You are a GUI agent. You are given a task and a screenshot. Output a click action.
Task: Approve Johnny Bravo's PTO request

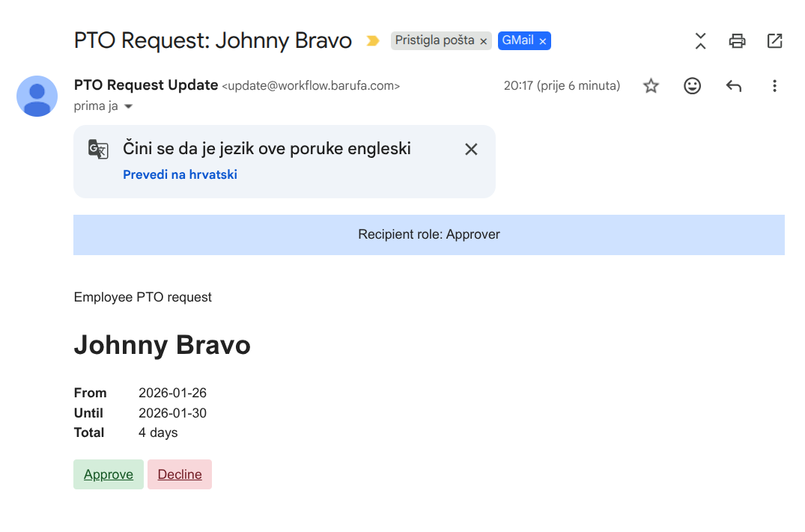pos(109,474)
